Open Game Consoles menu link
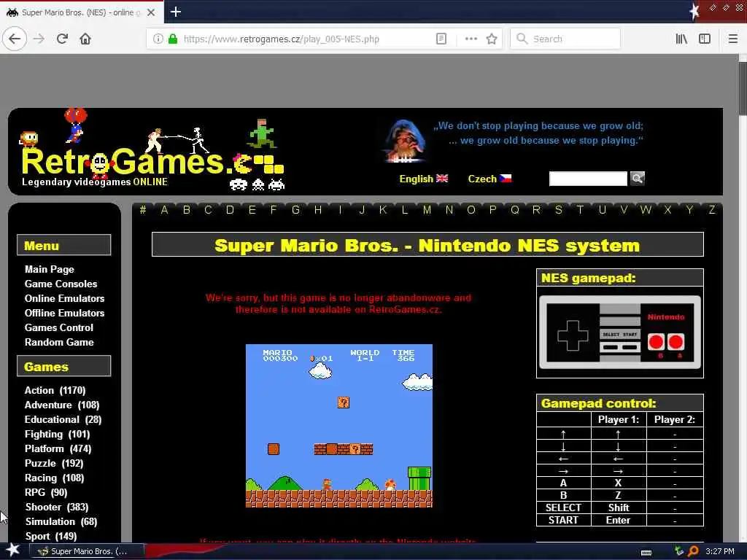Viewport: 747px width, 560px height. coord(61,284)
